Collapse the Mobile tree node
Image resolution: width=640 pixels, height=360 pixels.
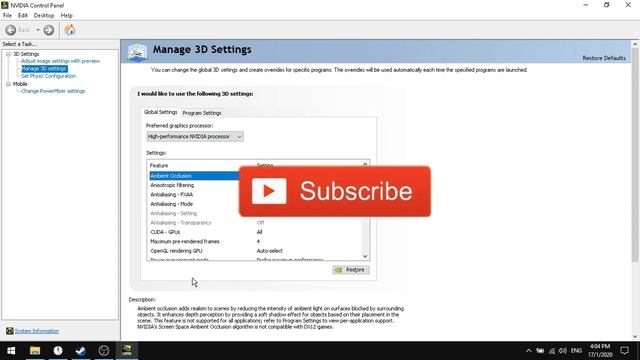click(8, 84)
